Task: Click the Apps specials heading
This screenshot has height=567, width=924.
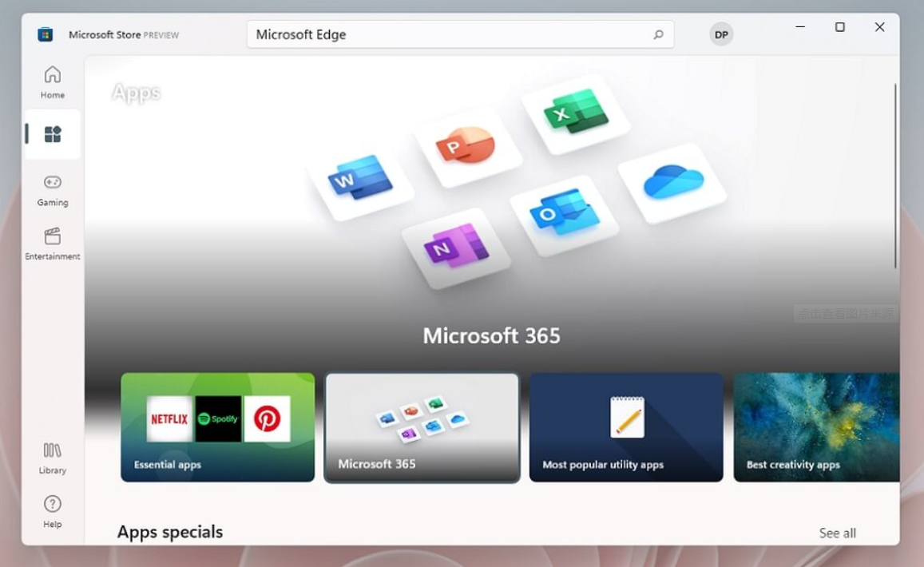Action: [170, 532]
